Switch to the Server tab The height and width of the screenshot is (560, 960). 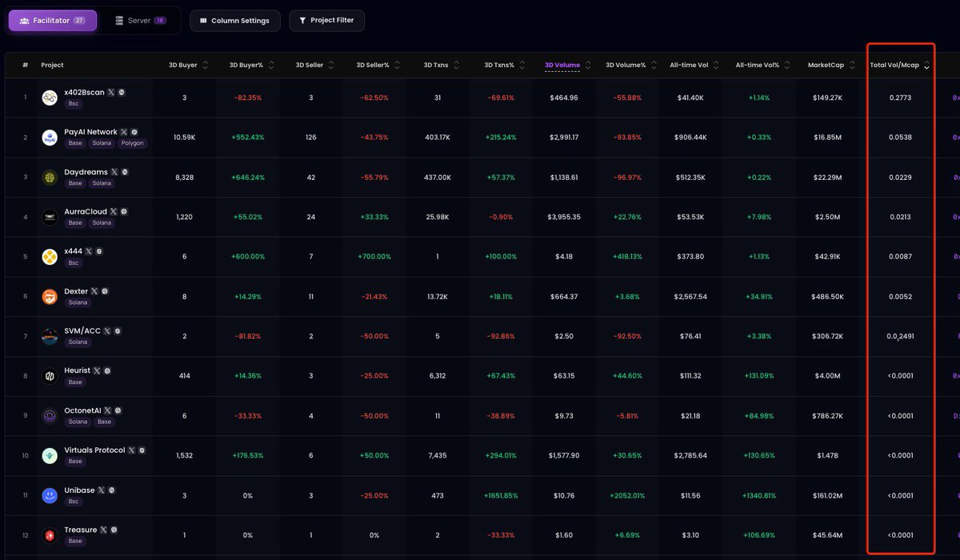(141, 21)
